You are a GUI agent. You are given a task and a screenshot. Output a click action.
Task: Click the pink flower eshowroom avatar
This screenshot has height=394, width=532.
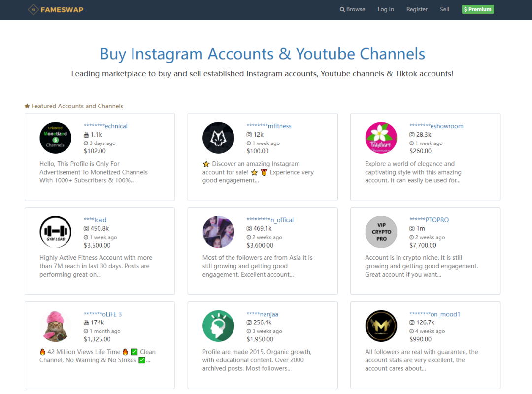(381, 138)
